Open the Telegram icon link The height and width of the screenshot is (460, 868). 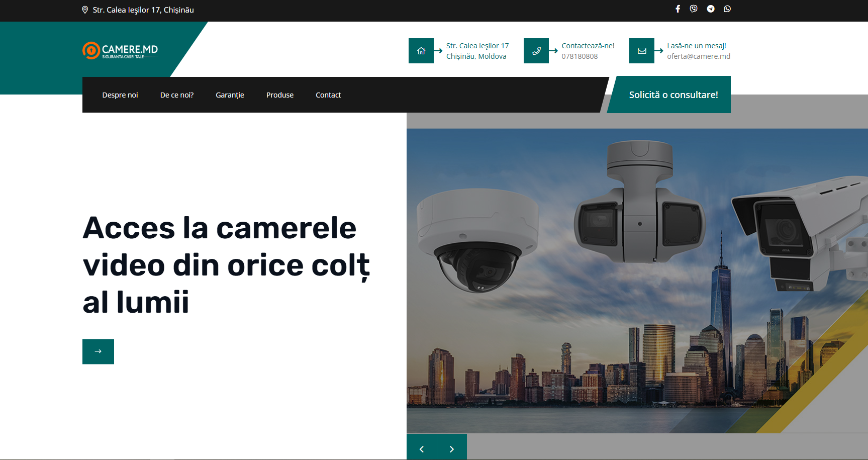pyautogui.click(x=711, y=9)
